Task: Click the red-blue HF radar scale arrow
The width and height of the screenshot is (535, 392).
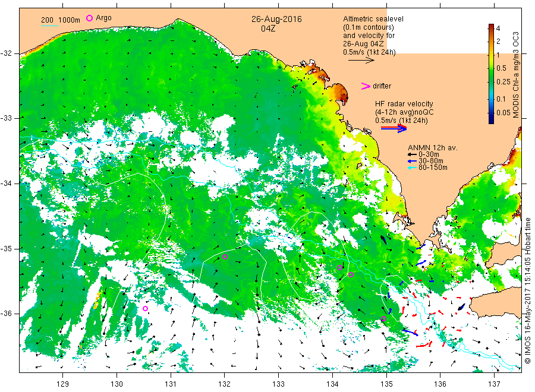Action: [394, 128]
